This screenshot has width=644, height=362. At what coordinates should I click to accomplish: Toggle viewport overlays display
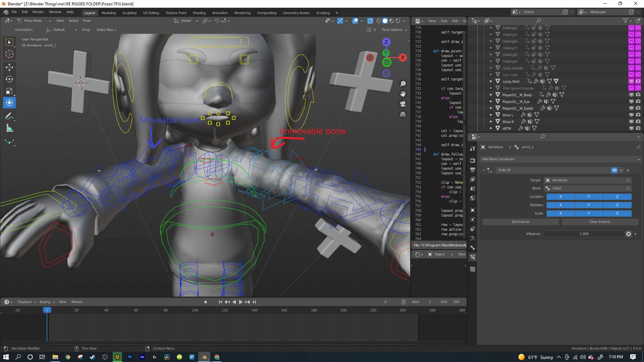pyautogui.click(x=355, y=21)
